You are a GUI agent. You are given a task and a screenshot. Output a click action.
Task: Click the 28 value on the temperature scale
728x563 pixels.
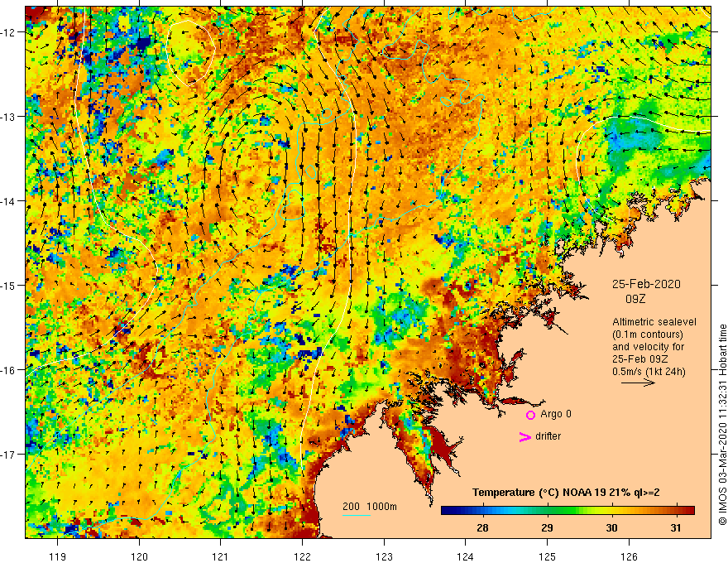tap(482, 527)
